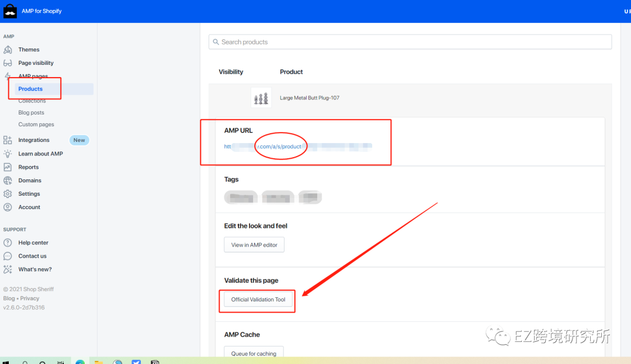Screen dimensions: 631x364
Task: Click the Product column header
Action: point(292,72)
